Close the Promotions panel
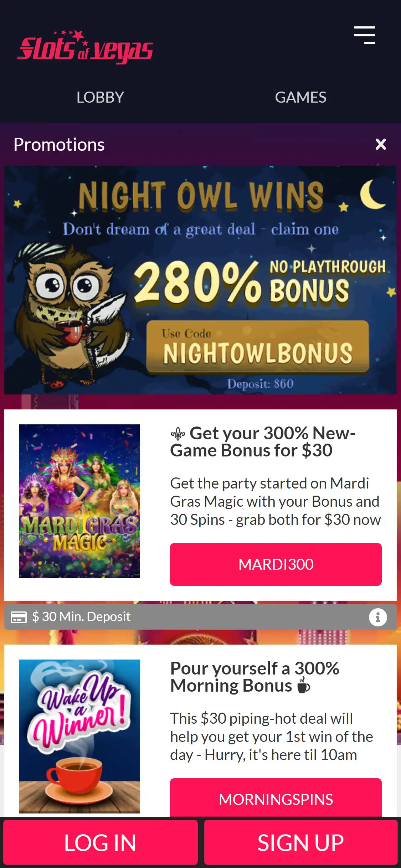The image size is (401, 868). coord(381,144)
